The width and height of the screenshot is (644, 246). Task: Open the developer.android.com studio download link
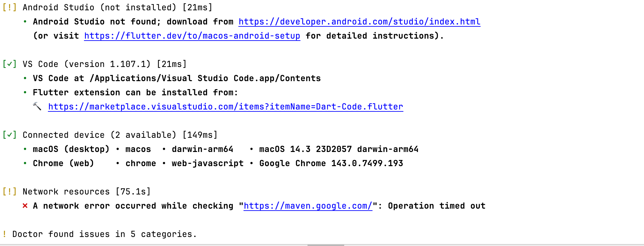click(x=359, y=22)
